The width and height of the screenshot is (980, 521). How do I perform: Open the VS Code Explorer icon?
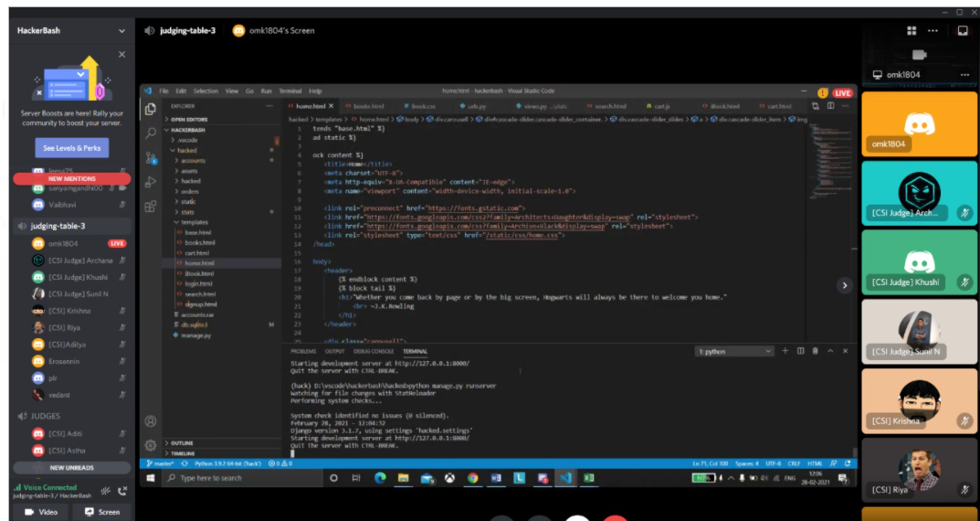tap(151, 109)
